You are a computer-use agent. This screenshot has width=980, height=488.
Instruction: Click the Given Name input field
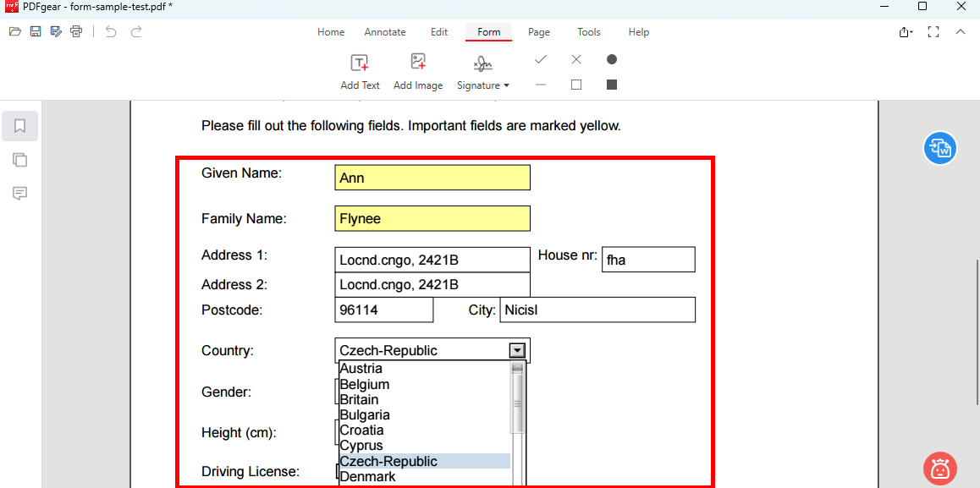[x=432, y=178]
